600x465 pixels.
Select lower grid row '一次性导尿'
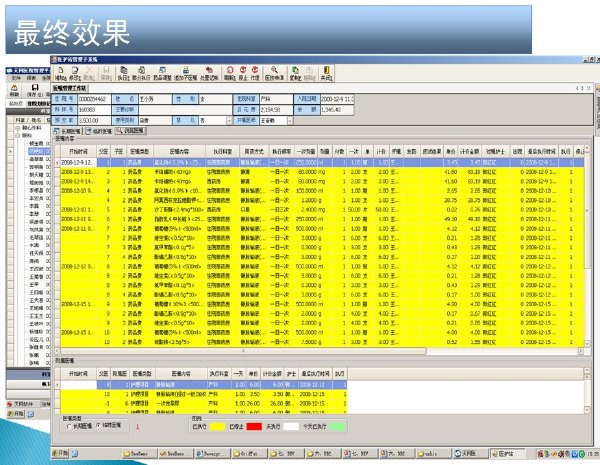pos(203,403)
